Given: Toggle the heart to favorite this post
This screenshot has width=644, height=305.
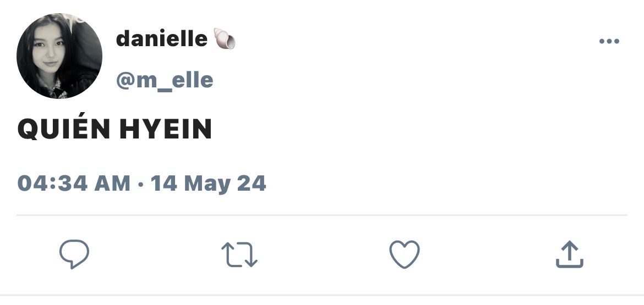Looking at the screenshot, I should (x=405, y=254).
